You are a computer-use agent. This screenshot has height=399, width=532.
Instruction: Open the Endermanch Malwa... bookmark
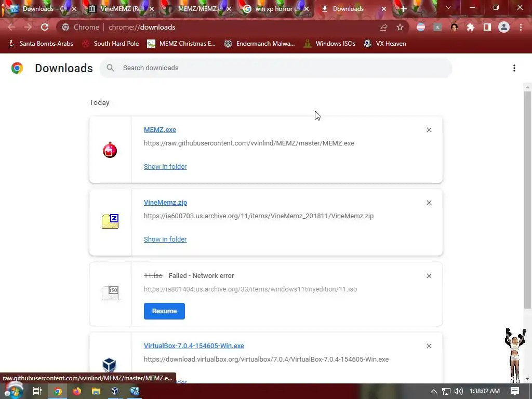click(260, 44)
